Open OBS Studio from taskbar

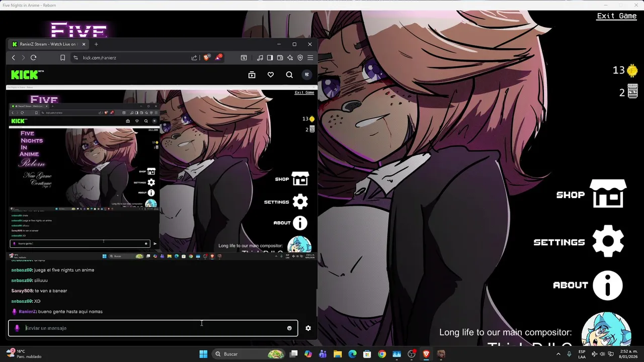[x=412, y=354]
